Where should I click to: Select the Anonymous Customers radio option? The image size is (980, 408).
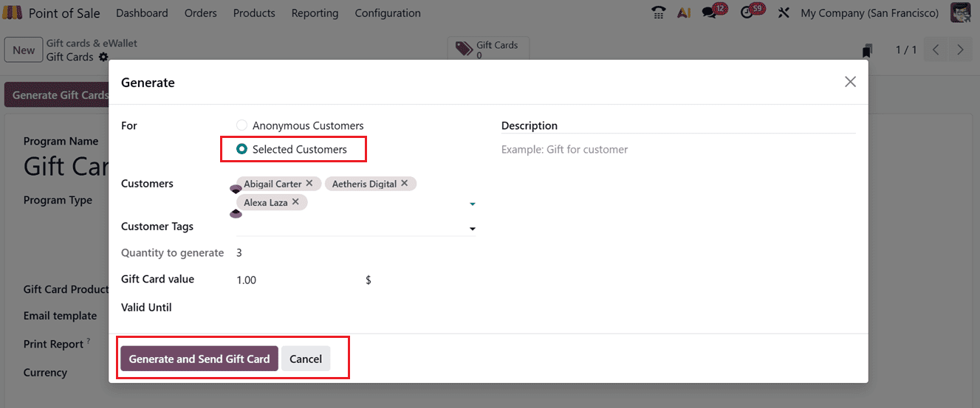pyautogui.click(x=241, y=125)
